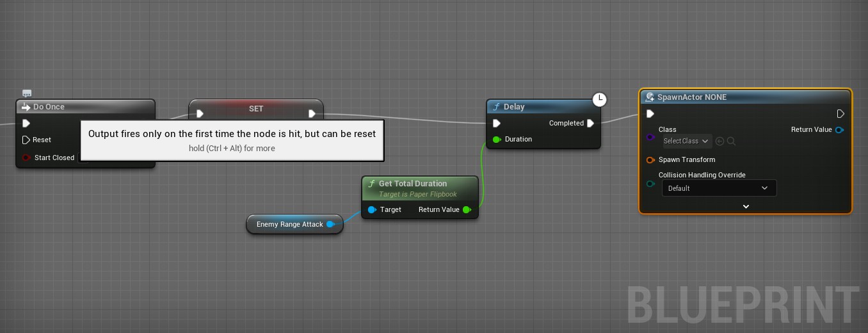Select the Enemy Range Attack variable node
Image resolution: width=868 pixels, height=333 pixels.
(x=289, y=224)
